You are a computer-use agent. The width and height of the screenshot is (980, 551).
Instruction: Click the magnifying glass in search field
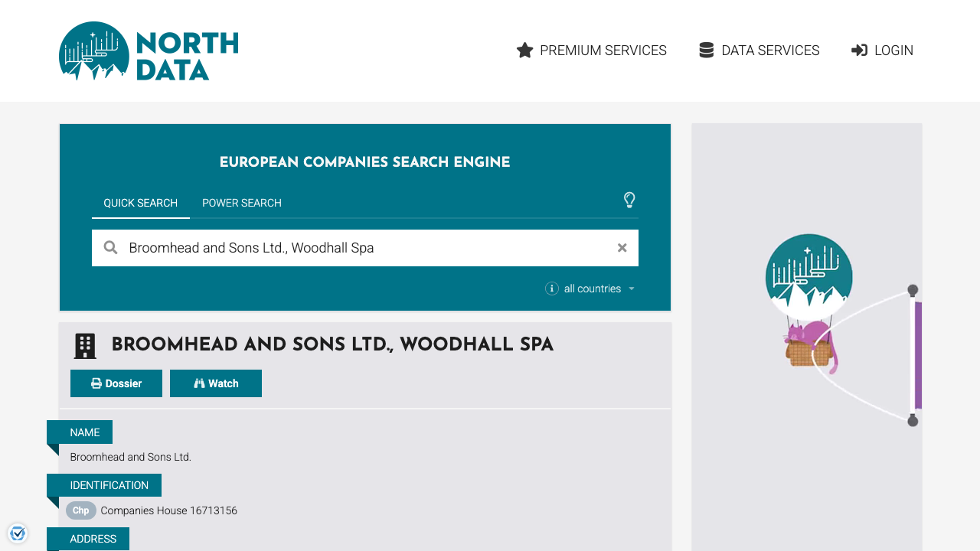tap(110, 247)
